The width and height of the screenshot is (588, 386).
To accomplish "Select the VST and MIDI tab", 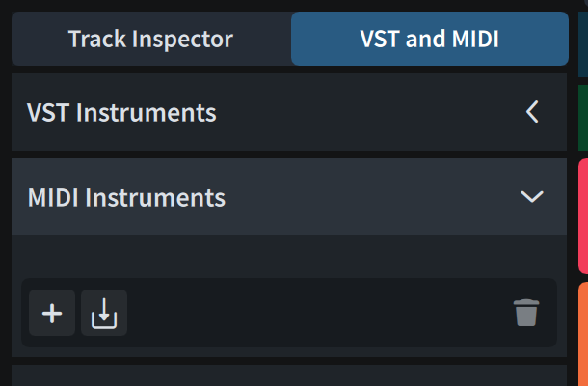I will 429,40.
